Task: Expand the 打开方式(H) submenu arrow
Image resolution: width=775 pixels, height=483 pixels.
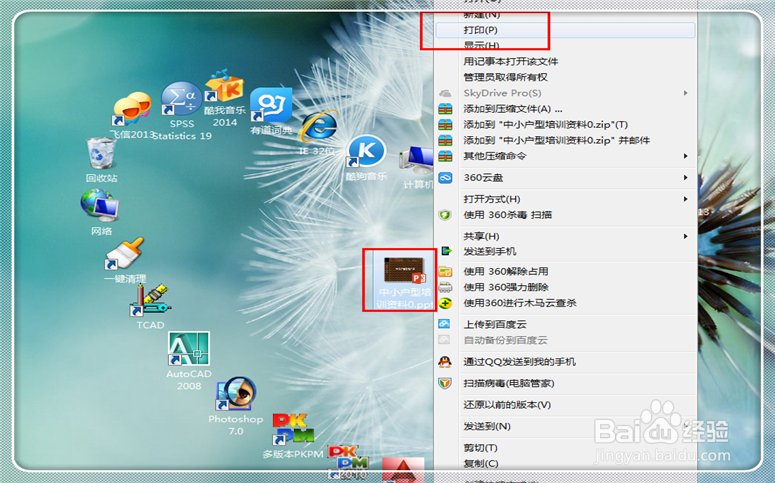Action: tap(686, 199)
